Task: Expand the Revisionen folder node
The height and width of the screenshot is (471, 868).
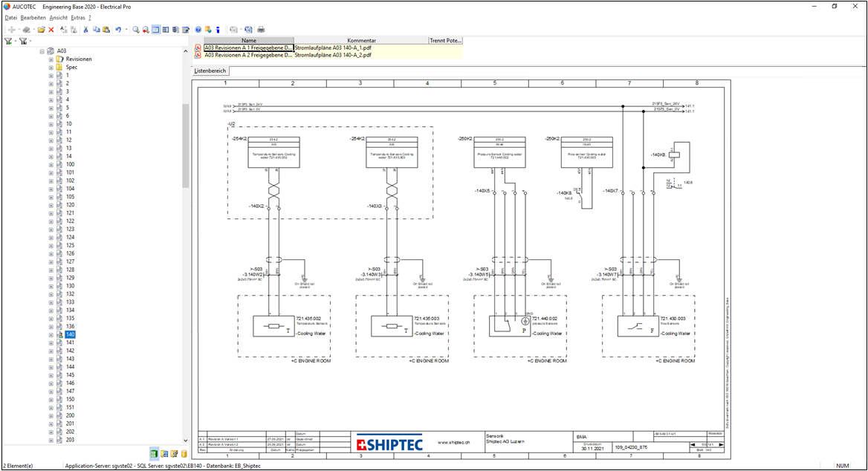Action: click(x=51, y=59)
